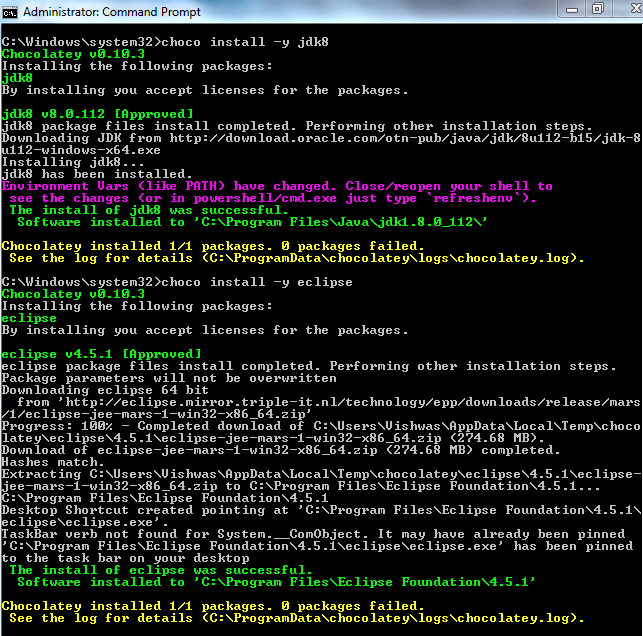Click 'eclipse package files install completed' line
This screenshot has width=643, height=636.
[x=309, y=366]
